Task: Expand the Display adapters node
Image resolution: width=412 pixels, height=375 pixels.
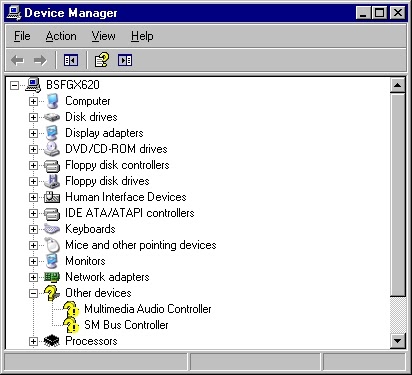Action: tap(33, 133)
